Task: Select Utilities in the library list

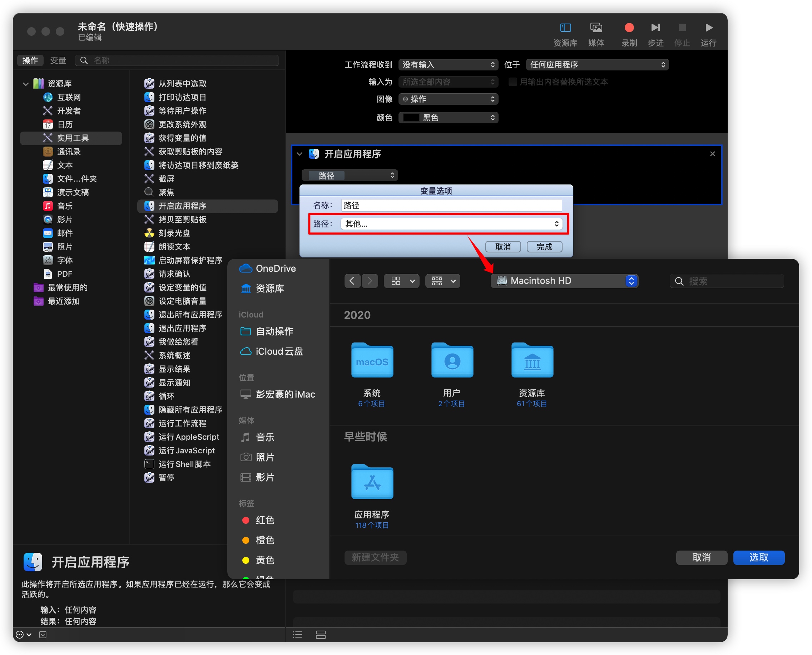Action: click(x=73, y=138)
